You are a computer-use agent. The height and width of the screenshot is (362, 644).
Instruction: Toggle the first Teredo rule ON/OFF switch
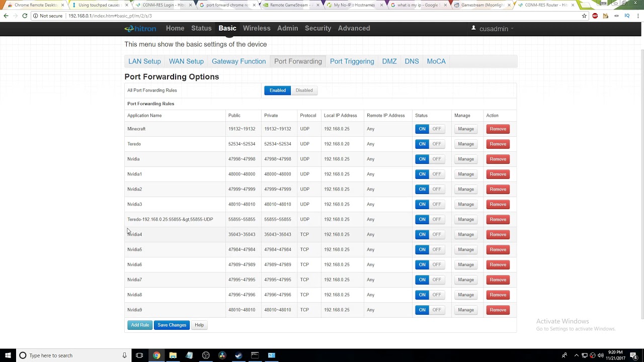[429, 144]
